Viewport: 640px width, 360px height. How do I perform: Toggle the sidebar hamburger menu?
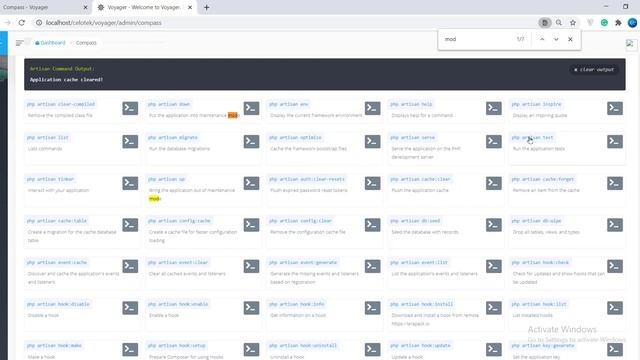[19, 43]
